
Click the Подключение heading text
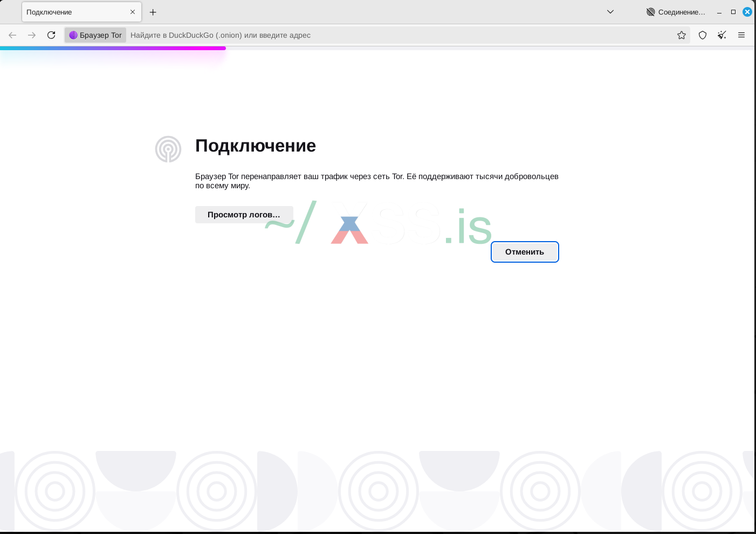pyautogui.click(x=256, y=146)
